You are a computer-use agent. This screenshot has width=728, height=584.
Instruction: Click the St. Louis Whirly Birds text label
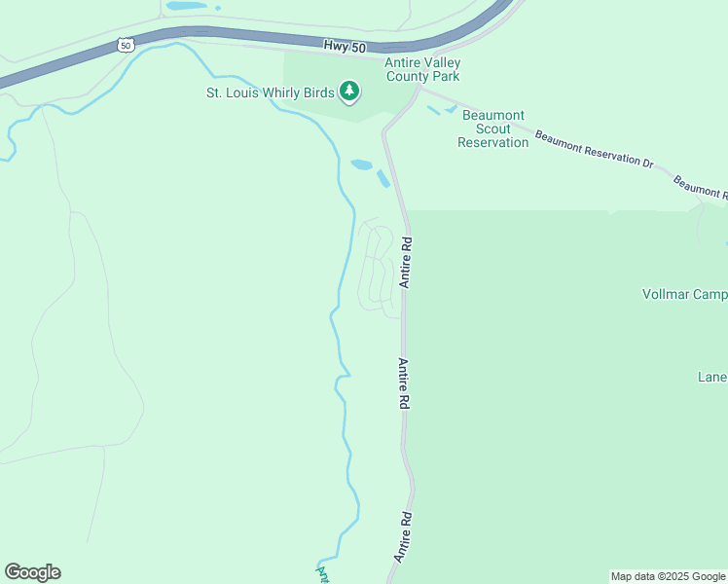[271, 92]
